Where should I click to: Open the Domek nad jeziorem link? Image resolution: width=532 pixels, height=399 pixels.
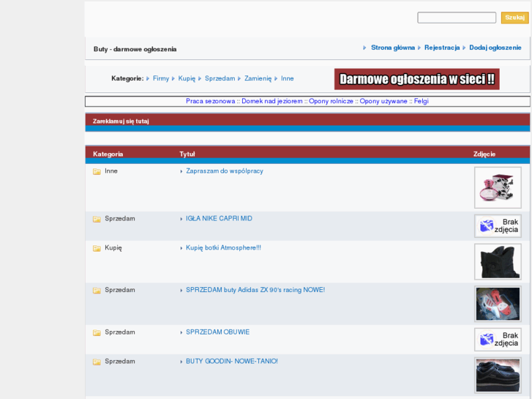(x=271, y=101)
